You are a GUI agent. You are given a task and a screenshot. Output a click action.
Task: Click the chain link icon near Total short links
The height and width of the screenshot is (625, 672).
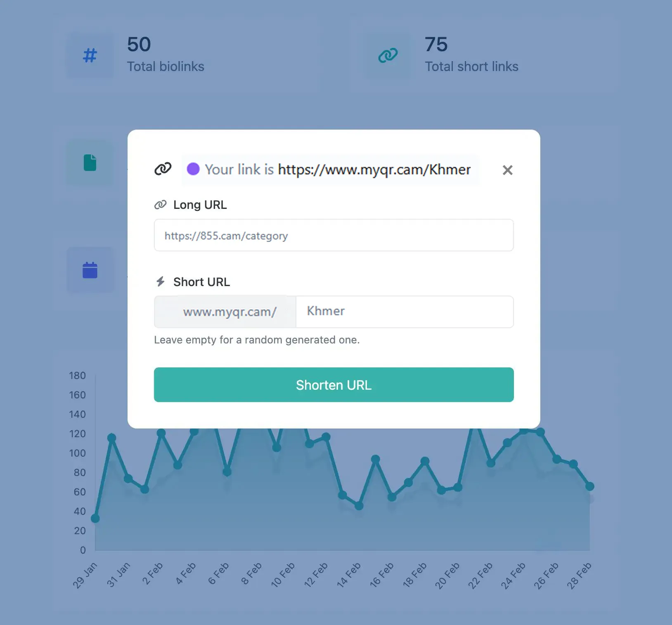(x=387, y=55)
